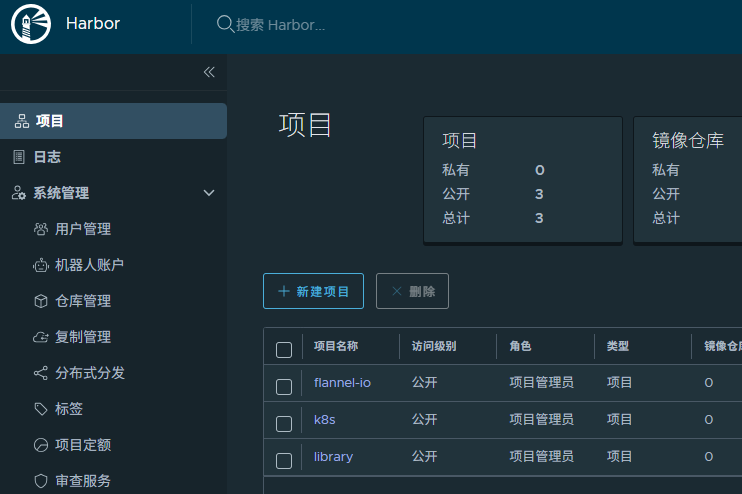Image resolution: width=742 pixels, height=494 pixels.
Task: Check the flannel-io row checkbox
Action: tap(284, 387)
